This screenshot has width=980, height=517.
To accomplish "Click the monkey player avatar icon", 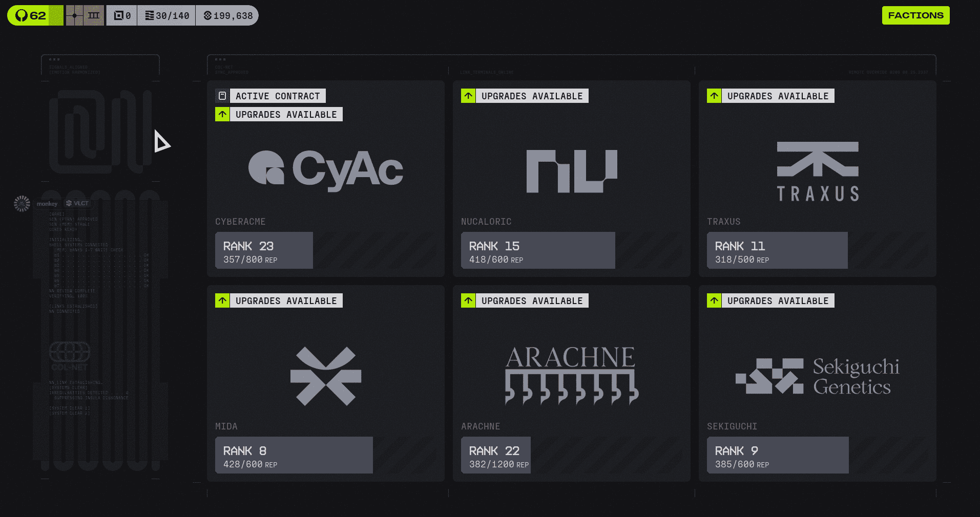I will (x=22, y=204).
